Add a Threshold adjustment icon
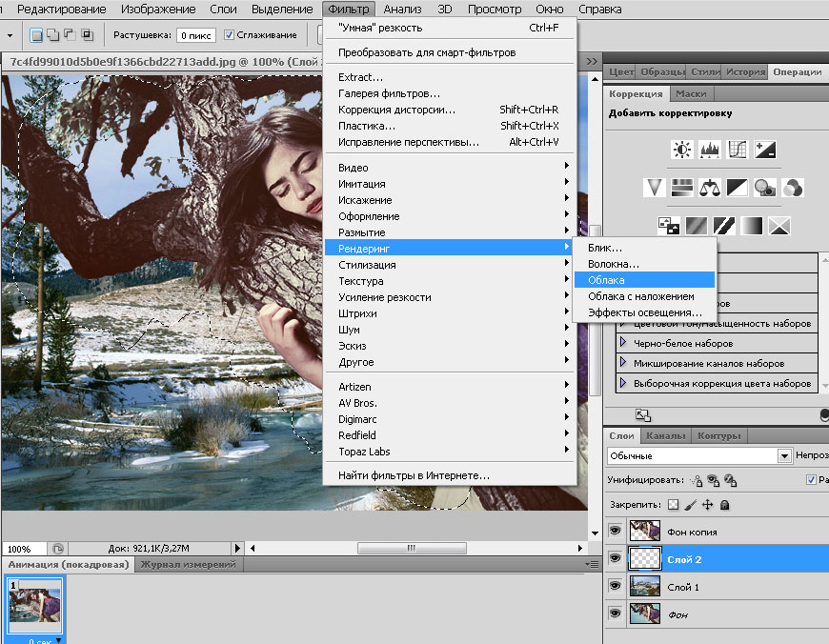 724,226
